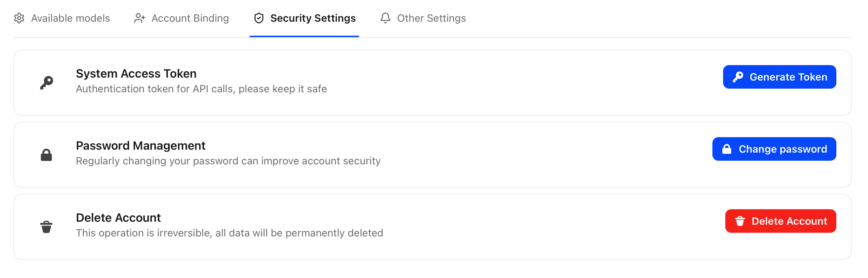
Task: Click the lock icon inside Change password button
Action: tap(727, 149)
